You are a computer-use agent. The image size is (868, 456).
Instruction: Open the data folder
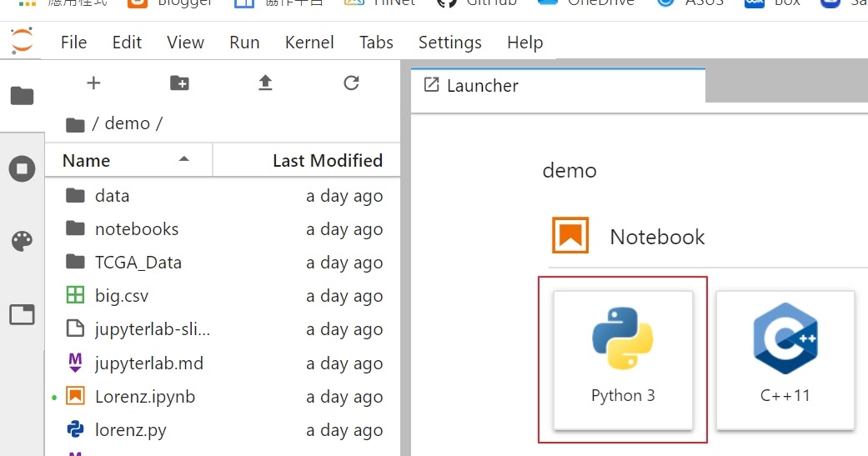(112, 196)
